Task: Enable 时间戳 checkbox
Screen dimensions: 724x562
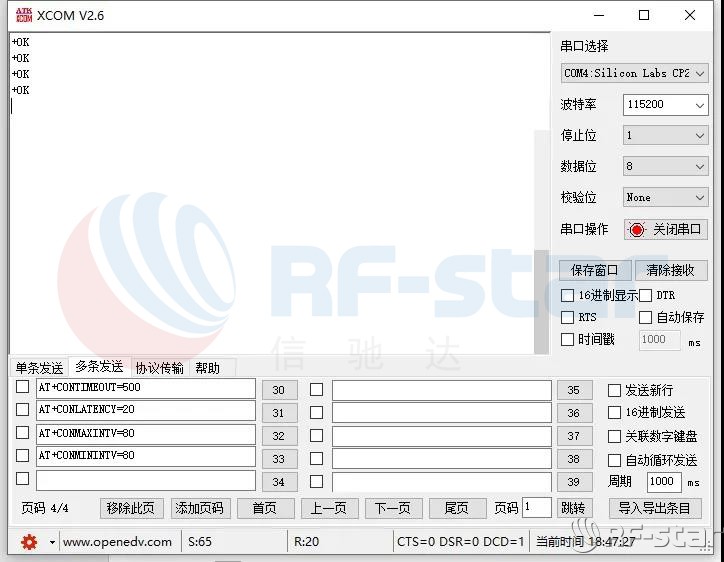Action: (x=567, y=339)
